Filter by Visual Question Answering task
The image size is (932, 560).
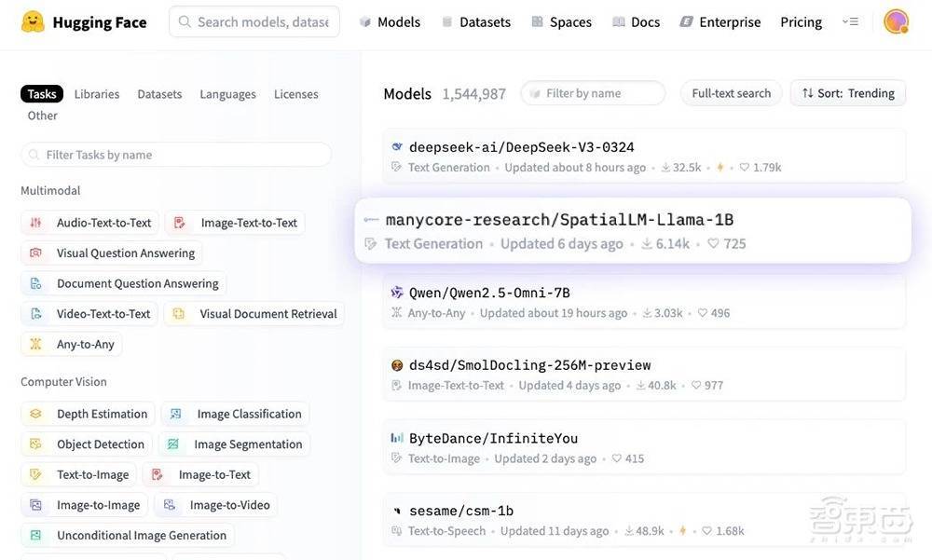point(112,253)
